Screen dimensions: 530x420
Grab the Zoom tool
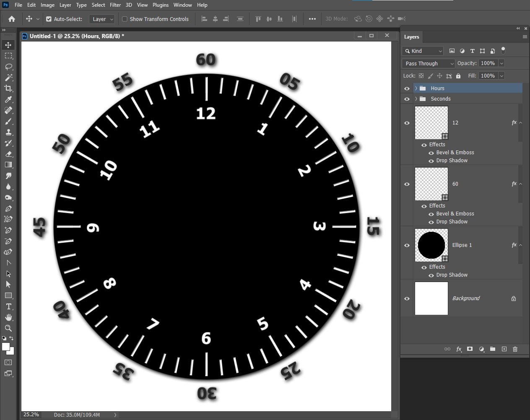[8, 328]
